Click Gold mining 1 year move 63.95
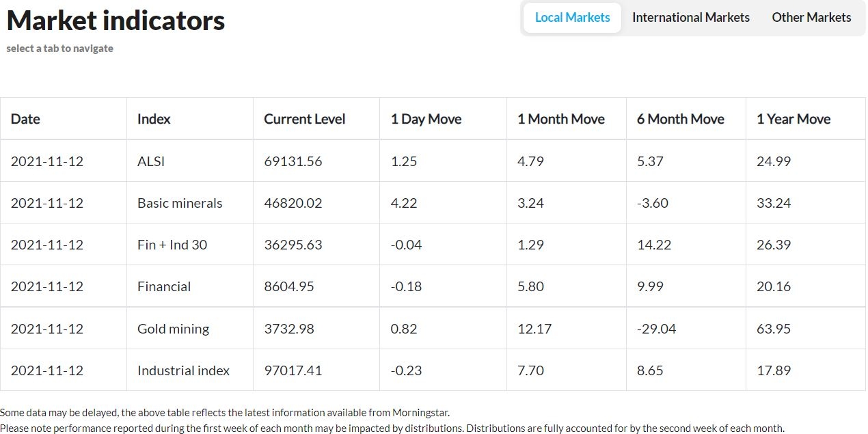The width and height of the screenshot is (868, 434). point(774,329)
